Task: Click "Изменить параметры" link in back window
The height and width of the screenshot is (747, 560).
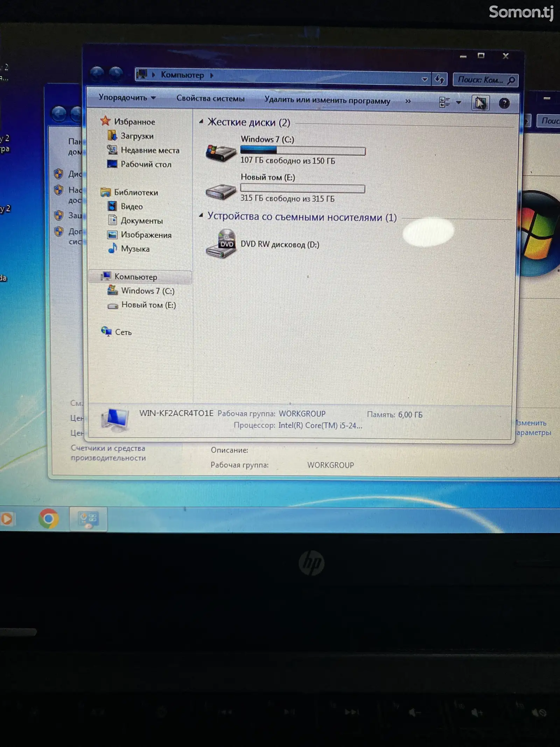Action: click(x=533, y=428)
